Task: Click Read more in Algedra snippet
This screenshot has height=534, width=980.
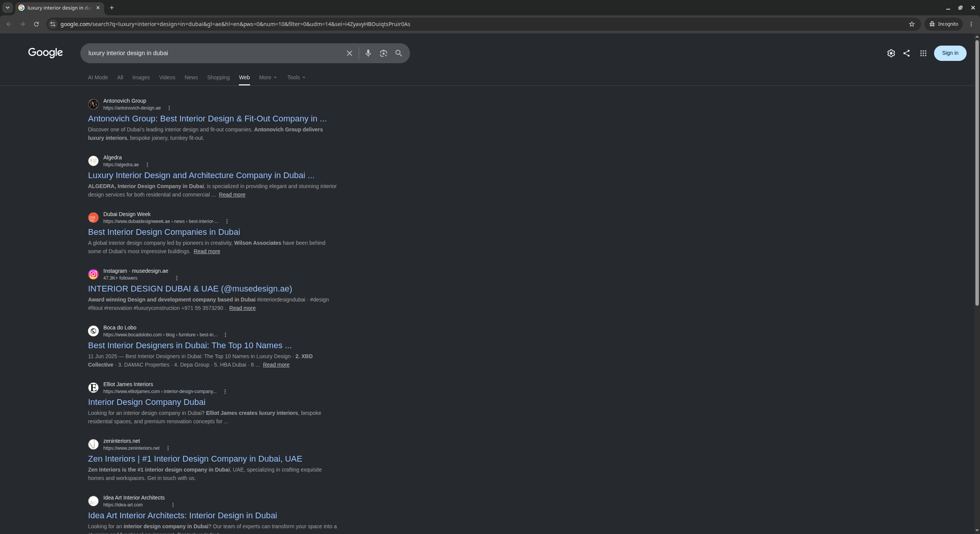Action: click(x=232, y=195)
